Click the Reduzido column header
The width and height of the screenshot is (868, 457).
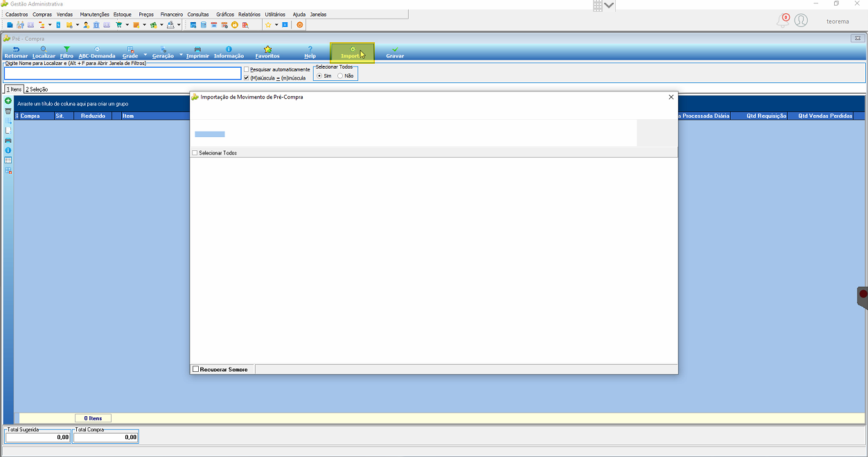(x=93, y=116)
